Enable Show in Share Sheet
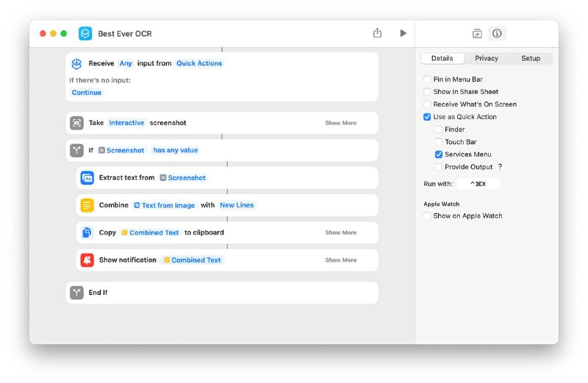588x383 pixels. 427,92
